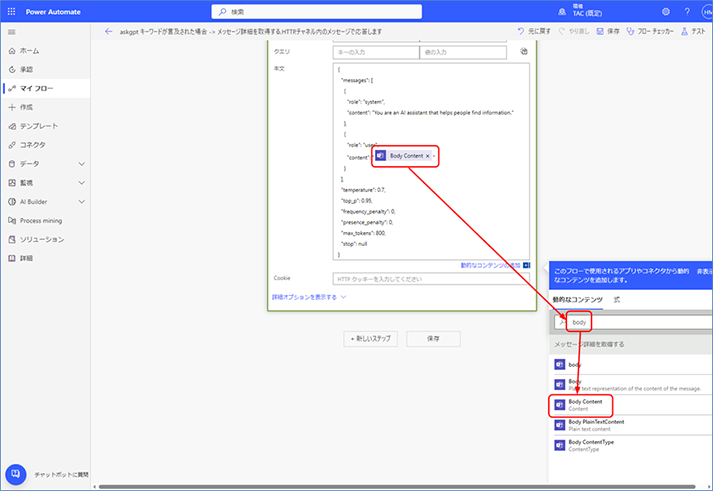This screenshot has width=713, height=491.
Task: Click the chatbot icon button
Action: pos(15,474)
